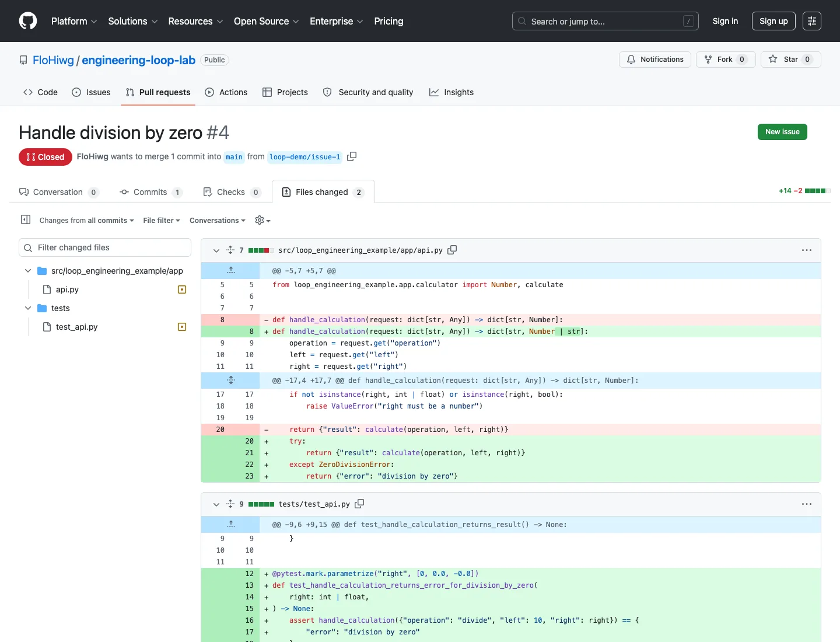Click the tests/test_api.py file header link
Image resolution: width=840 pixels, height=642 pixels.
314,504
